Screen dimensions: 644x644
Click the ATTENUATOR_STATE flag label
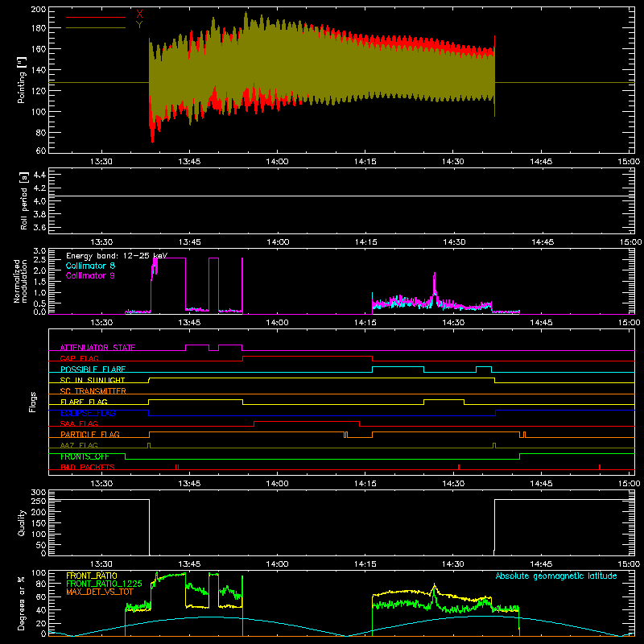click(97, 348)
